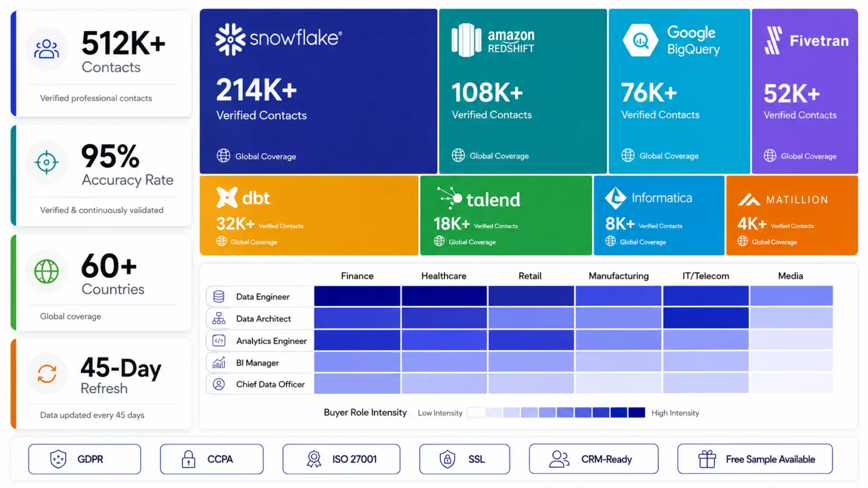
Task: Click the Data Architect hierarchy icon
Action: pos(219,319)
